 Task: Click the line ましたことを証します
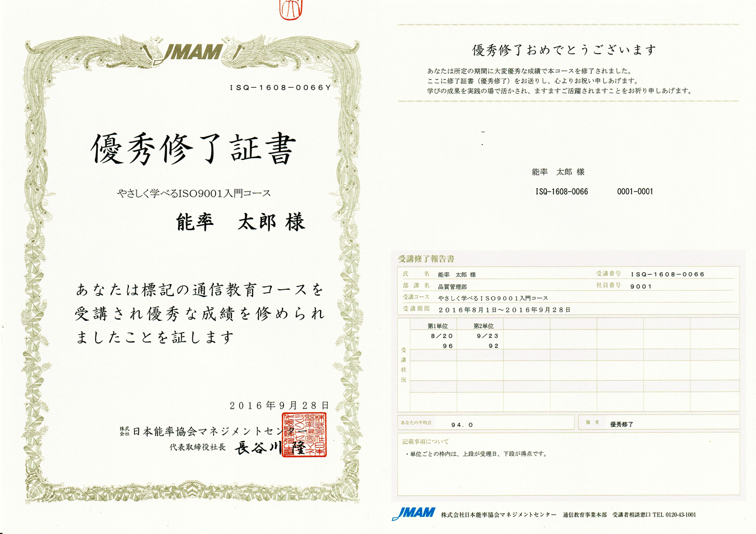tap(155, 337)
